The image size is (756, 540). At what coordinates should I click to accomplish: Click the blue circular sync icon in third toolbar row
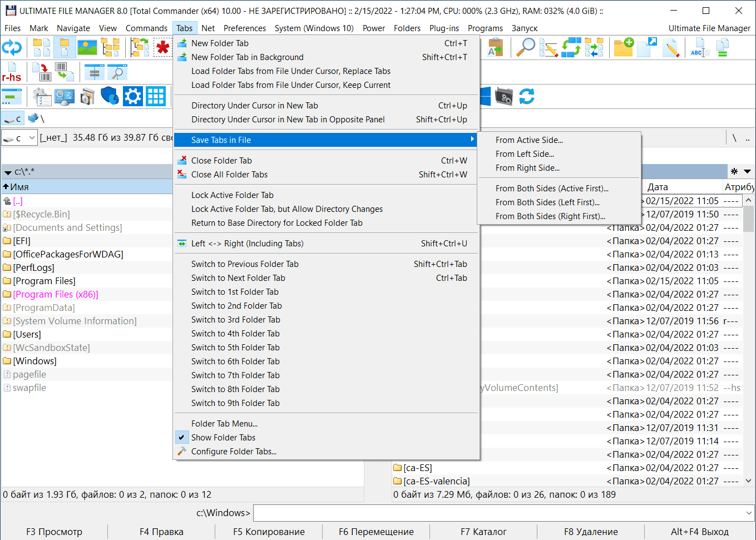527,97
